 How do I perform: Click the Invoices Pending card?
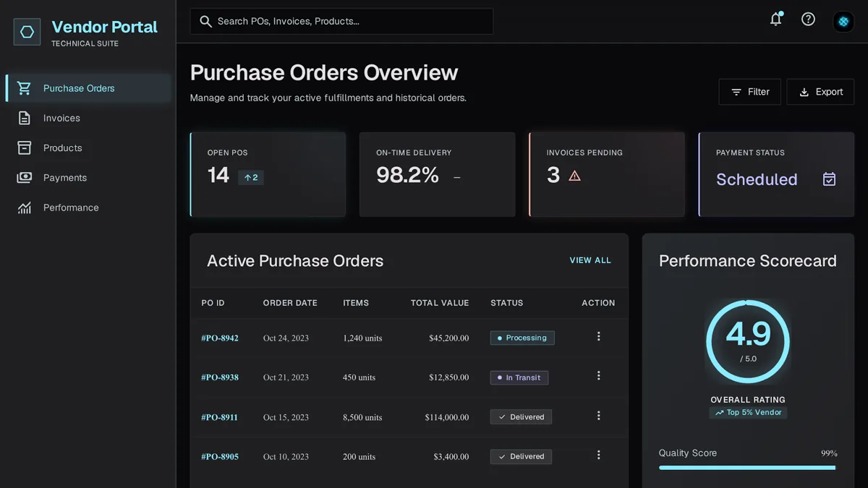coord(607,174)
